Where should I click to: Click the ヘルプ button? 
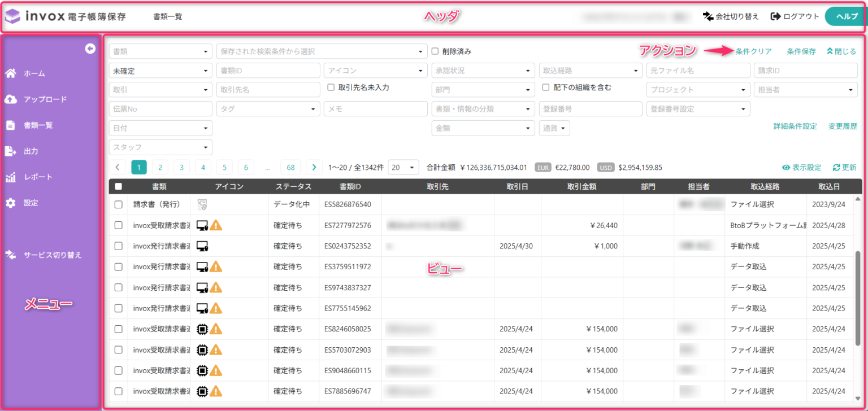pos(844,16)
